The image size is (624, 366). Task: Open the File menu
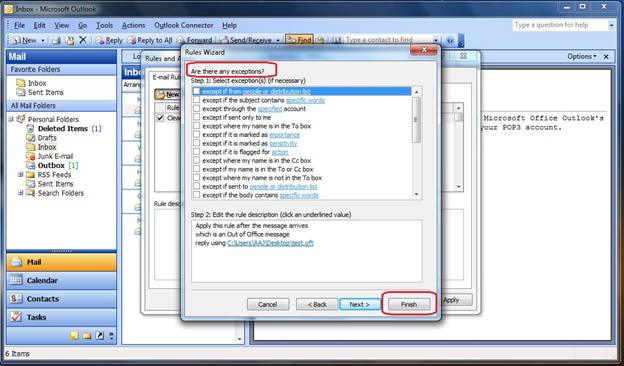tap(20, 25)
